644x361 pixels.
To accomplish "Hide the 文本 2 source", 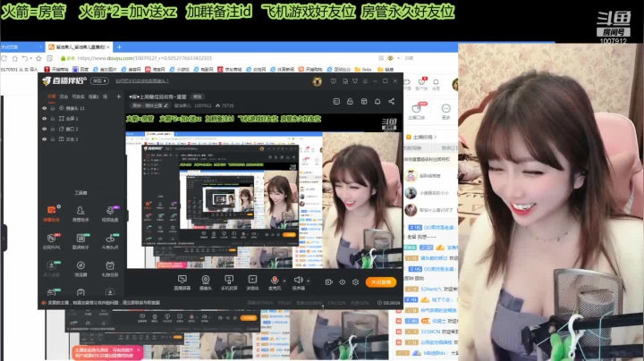I will point(45,139).
